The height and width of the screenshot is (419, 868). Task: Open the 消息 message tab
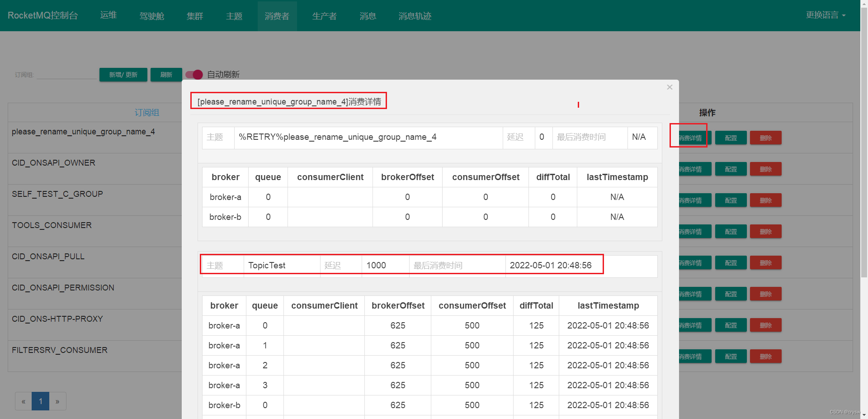point(368,16)
